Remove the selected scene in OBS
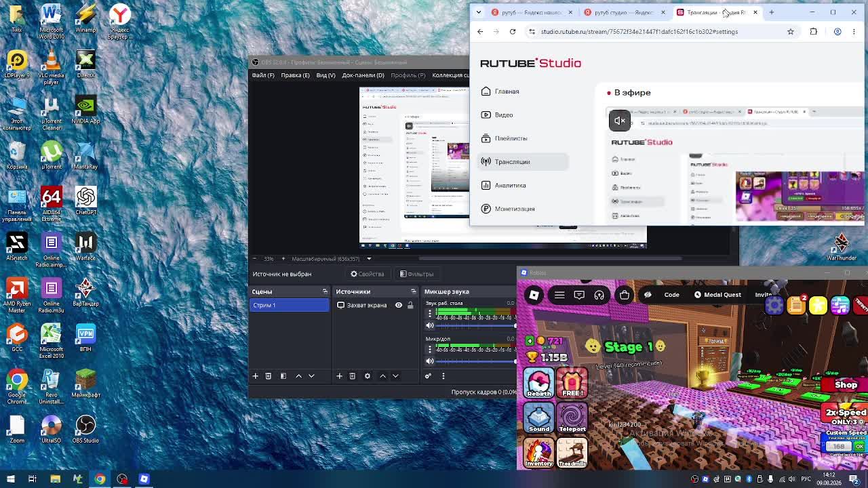 269,375
